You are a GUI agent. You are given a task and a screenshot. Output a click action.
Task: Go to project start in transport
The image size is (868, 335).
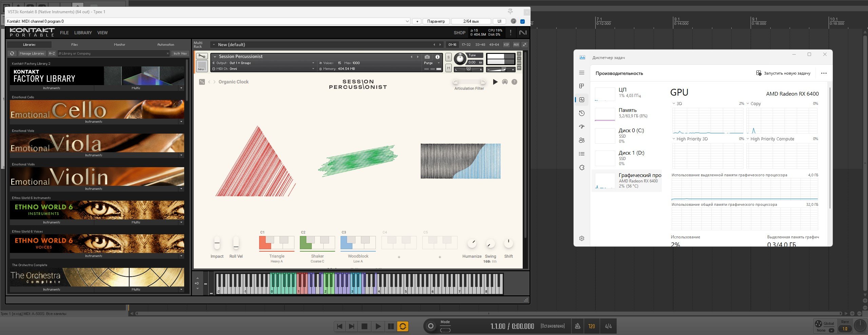pos(340,326)
